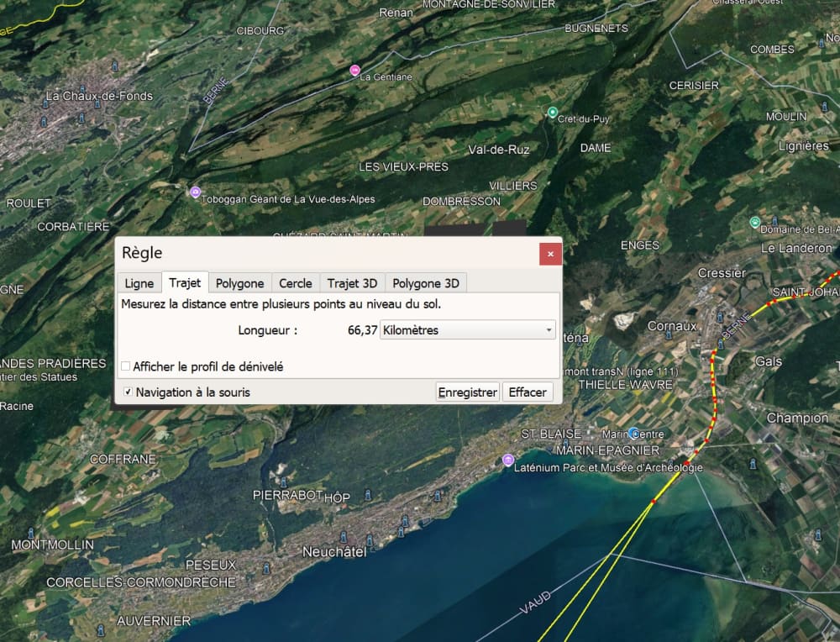Enable Afficher le profil de dénivelé checkbox
Viewport: 840px width, 642px height.
(x=126, y=366)
